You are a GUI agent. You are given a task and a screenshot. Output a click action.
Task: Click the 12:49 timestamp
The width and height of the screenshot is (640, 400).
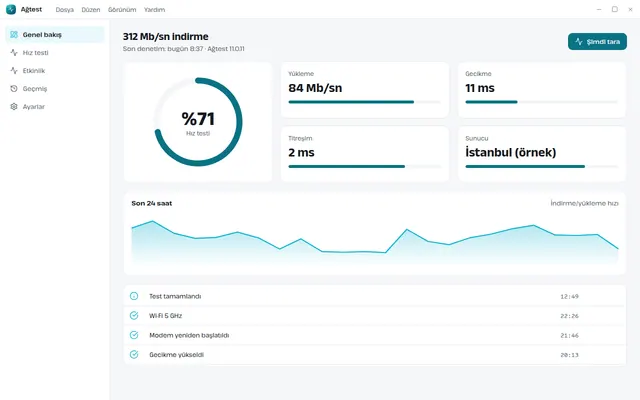click(569, 296)
